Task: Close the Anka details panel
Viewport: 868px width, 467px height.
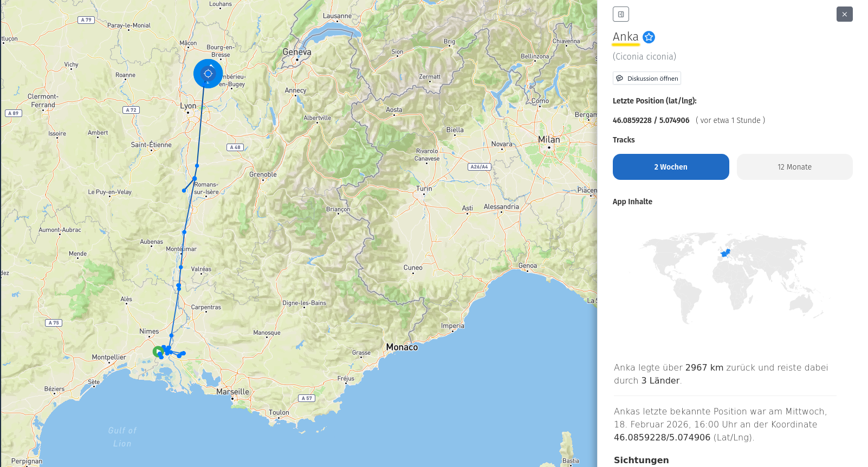Action: (x=844, y=14)
